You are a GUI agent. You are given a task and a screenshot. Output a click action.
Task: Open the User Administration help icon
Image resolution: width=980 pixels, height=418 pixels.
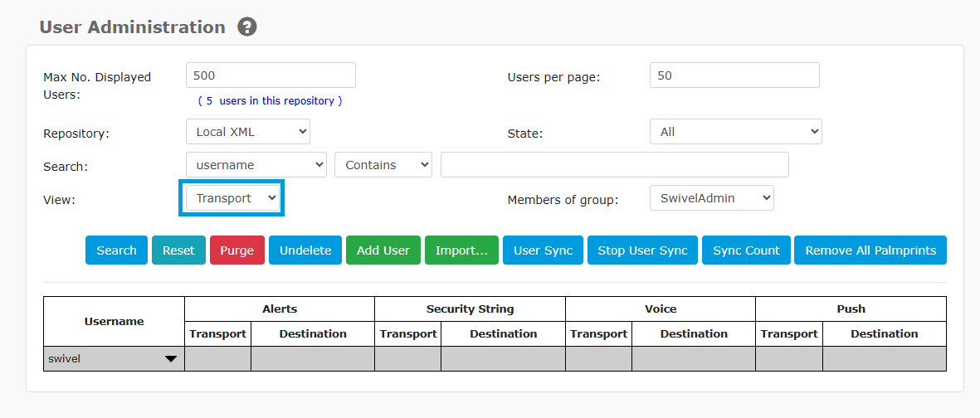click(x=247, y=27)
